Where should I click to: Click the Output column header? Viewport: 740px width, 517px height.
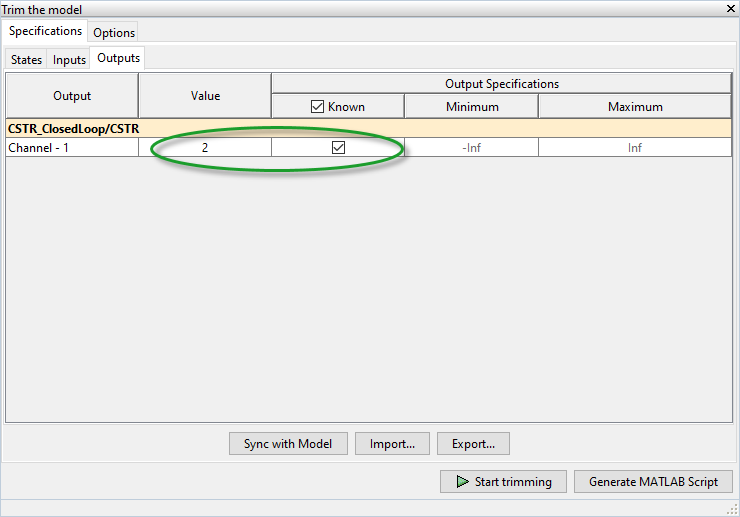coord(71,96)
